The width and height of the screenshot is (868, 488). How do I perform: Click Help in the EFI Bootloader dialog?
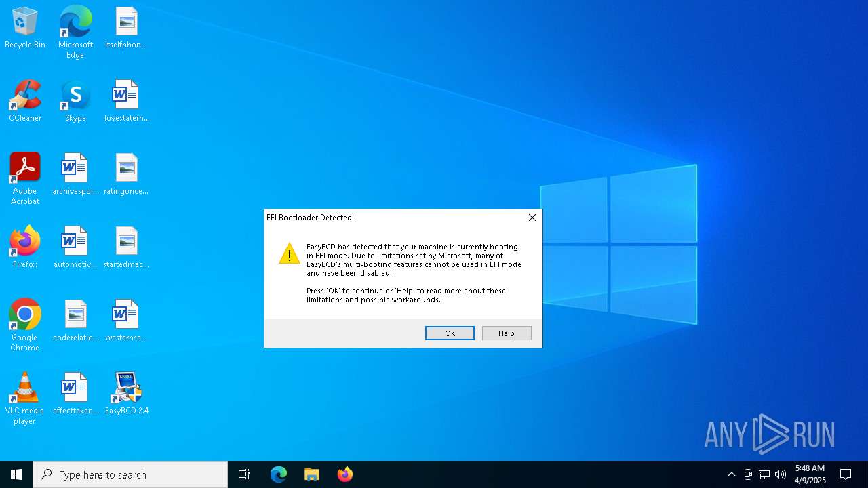pos(507,333)
